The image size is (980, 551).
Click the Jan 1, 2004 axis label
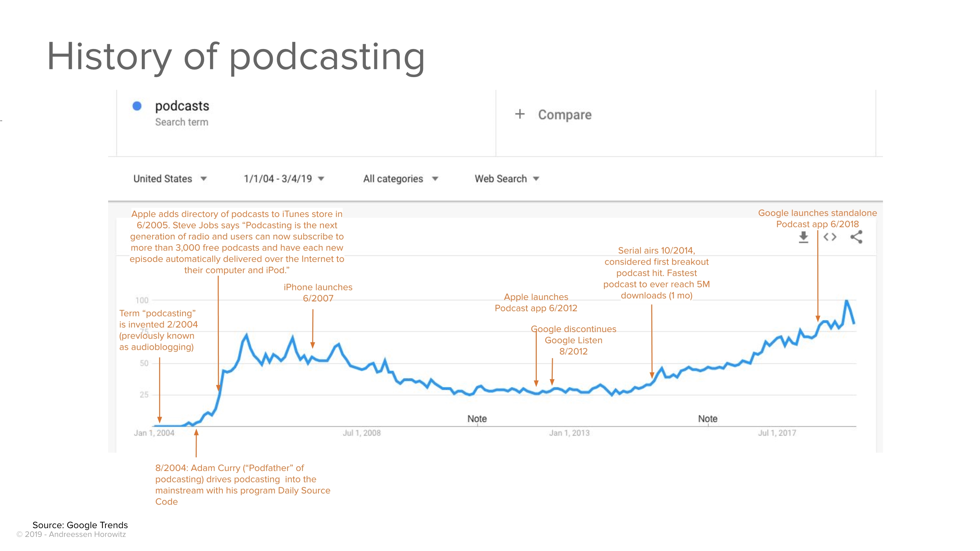coord(154,433)
